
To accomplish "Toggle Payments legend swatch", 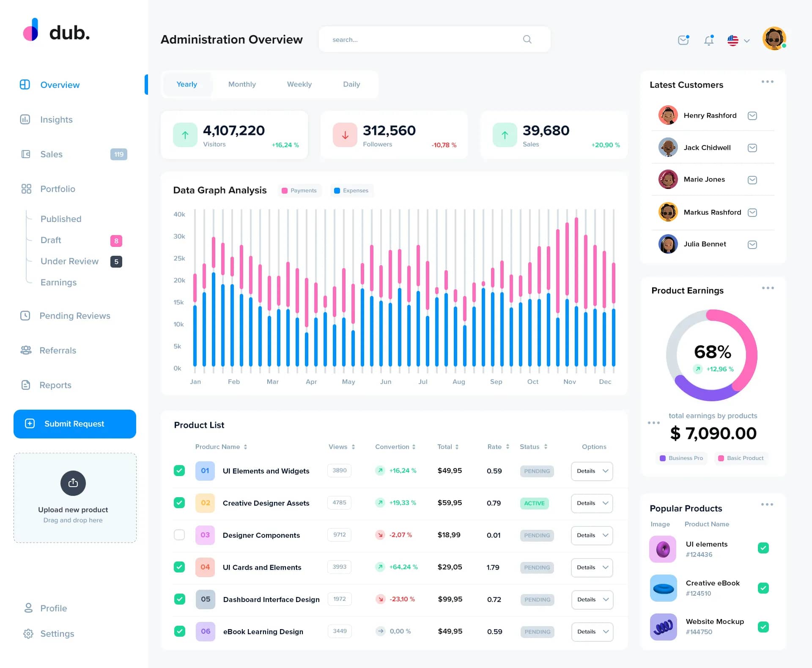I will coord(285,191).
